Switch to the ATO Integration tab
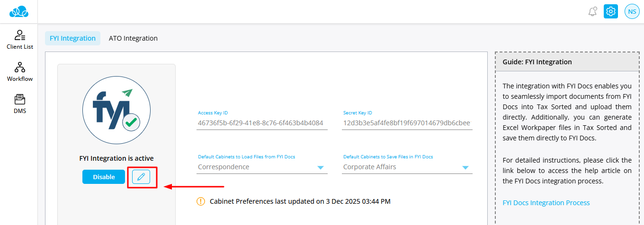The height and width of the screenshot is (225, 644). click(133, 38)
